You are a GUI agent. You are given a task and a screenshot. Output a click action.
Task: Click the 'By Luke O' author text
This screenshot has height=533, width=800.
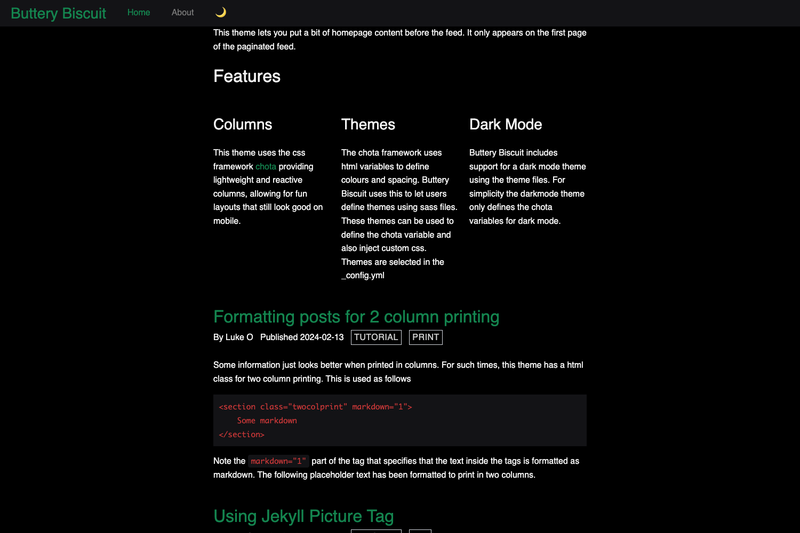coord(233,337)
